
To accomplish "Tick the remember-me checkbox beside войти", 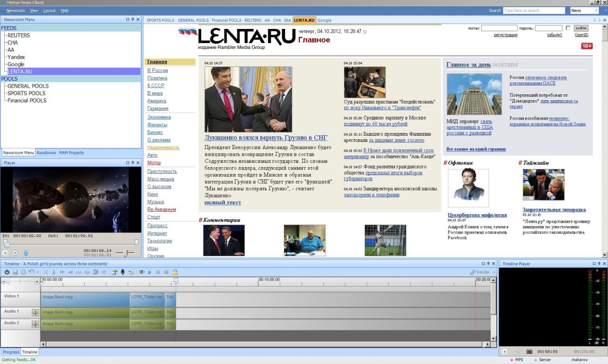I will point(568,28).
